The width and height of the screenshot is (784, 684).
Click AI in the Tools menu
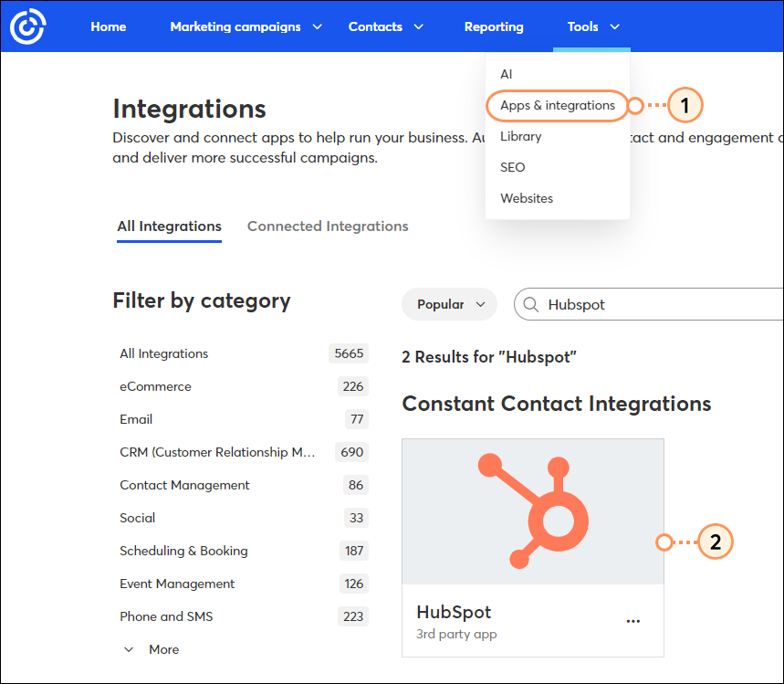tap(506, 74)
